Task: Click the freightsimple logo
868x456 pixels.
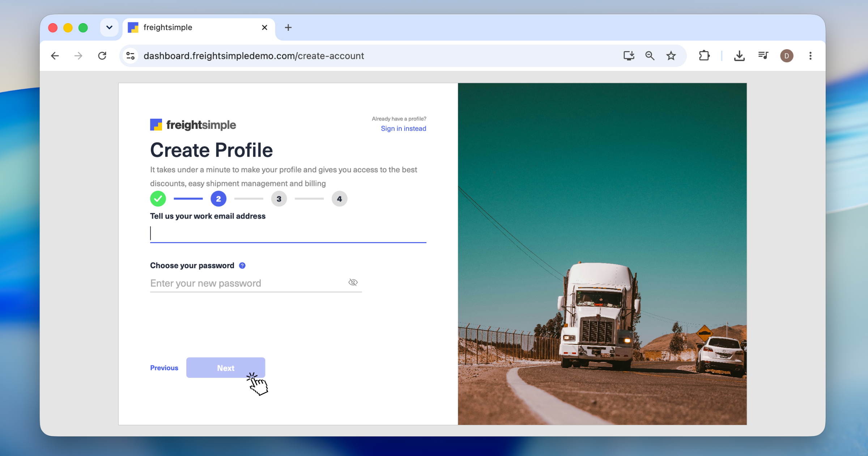Action: point(193,125)
